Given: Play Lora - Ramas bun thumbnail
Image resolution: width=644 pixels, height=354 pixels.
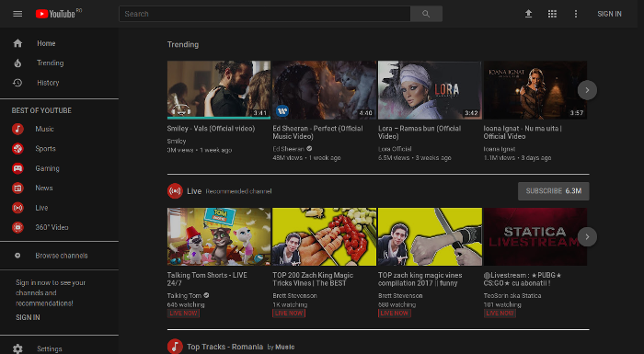Looking at the screenshot, I should click(x=430, y=90).
